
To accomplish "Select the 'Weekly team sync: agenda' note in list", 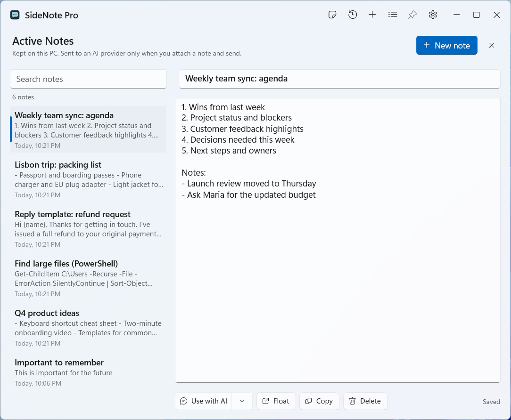I will (88, 129).
